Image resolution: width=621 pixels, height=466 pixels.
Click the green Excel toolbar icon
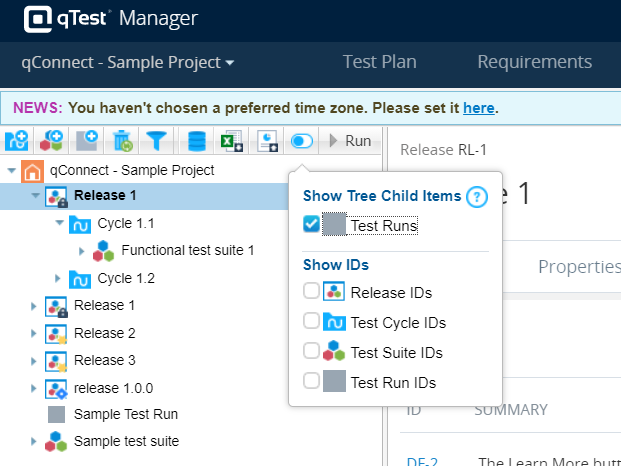[232, 142]
